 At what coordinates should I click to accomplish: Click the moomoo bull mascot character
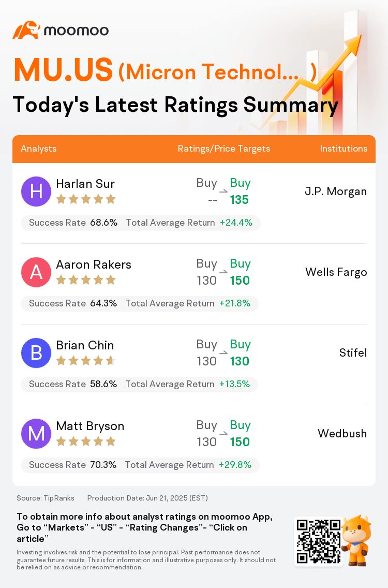(x=356, y=540)
